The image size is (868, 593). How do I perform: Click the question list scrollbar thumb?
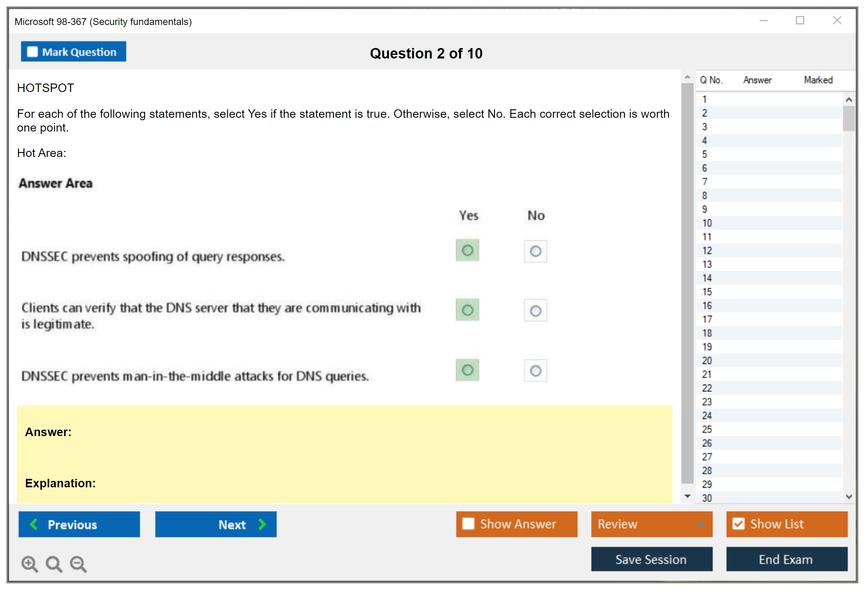coord(849,119)
